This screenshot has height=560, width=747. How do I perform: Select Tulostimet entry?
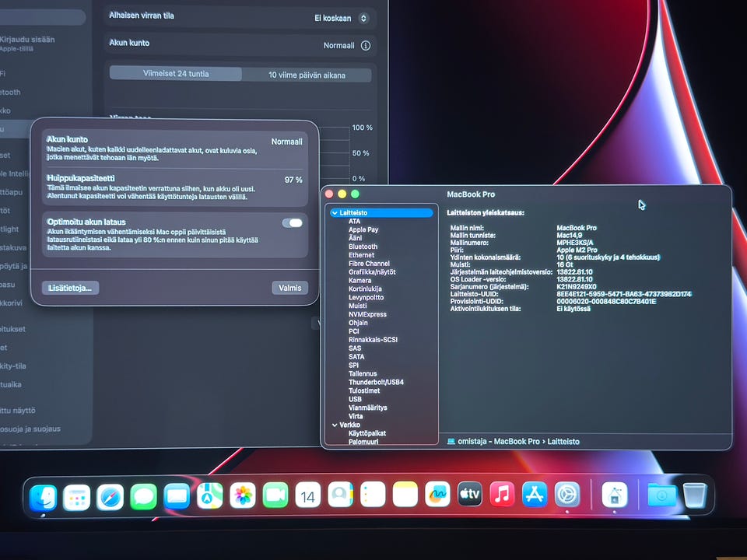(364, 390)
